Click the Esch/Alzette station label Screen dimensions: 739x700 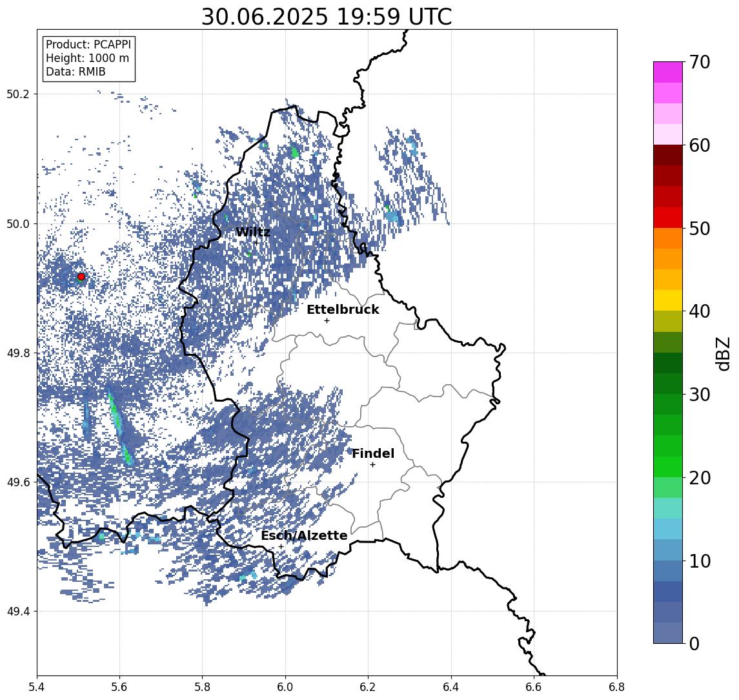(304, 535)
